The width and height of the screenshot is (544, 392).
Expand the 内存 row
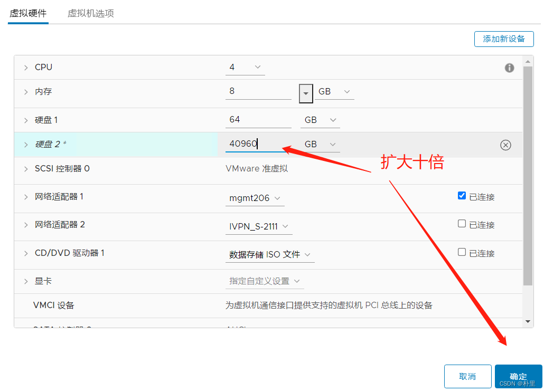26,92
